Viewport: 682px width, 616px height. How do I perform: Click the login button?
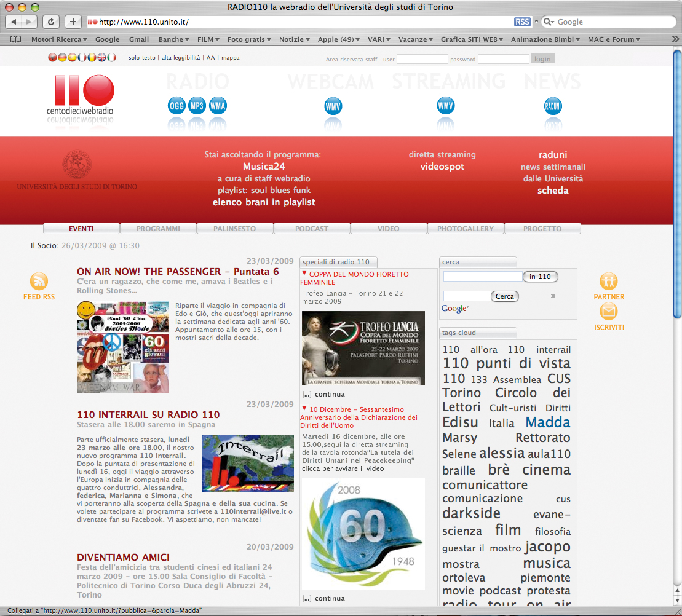click(542, 58)
